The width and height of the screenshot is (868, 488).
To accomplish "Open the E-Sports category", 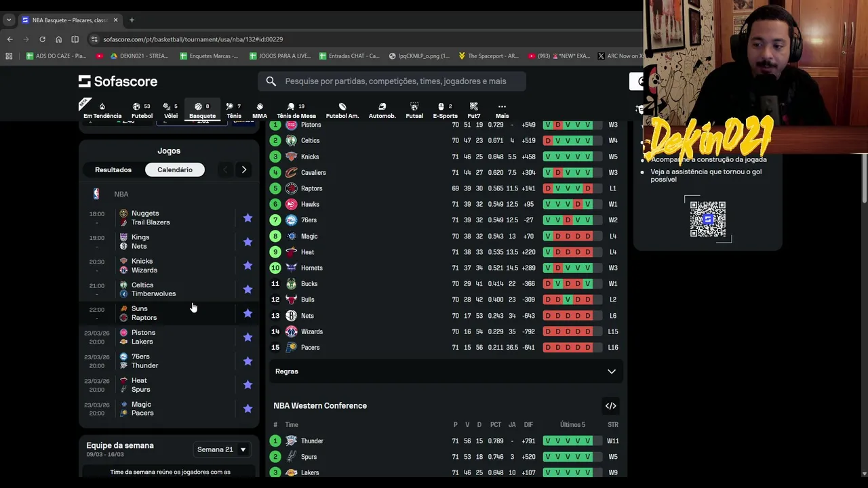I will pyautogui.click(x=446, y=110).
